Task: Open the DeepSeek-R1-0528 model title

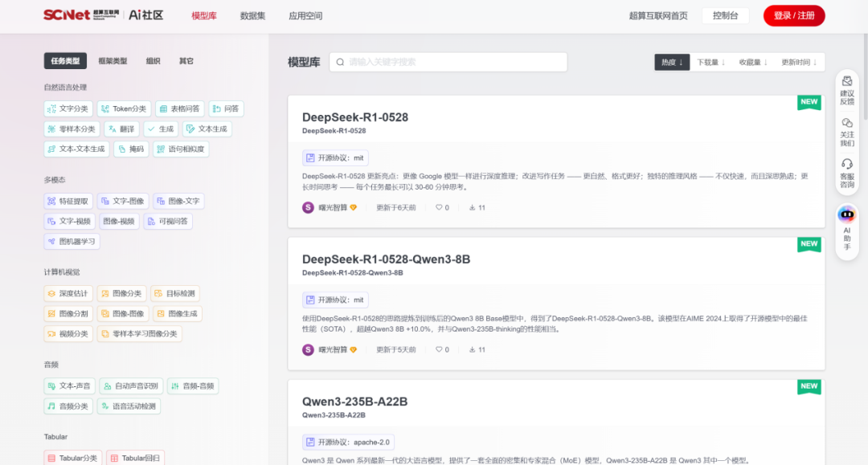Action: click(355, 117)
